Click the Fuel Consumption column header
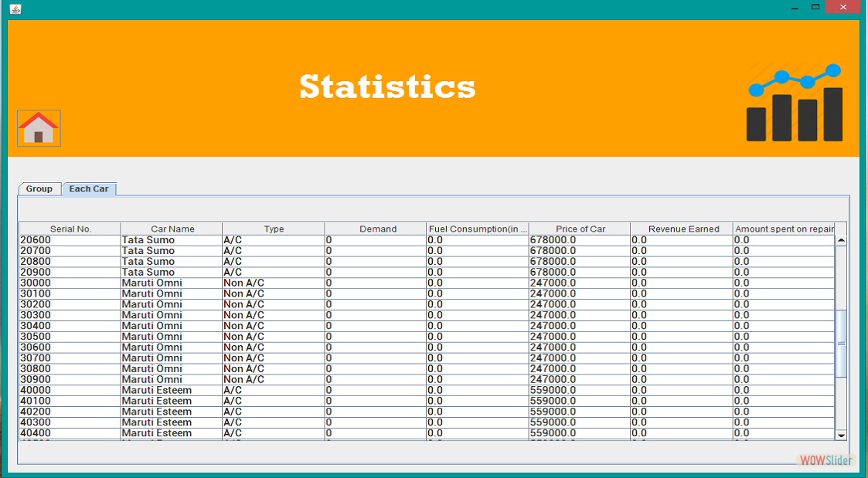The image size is (868, 478). click(x=478, y=229)
